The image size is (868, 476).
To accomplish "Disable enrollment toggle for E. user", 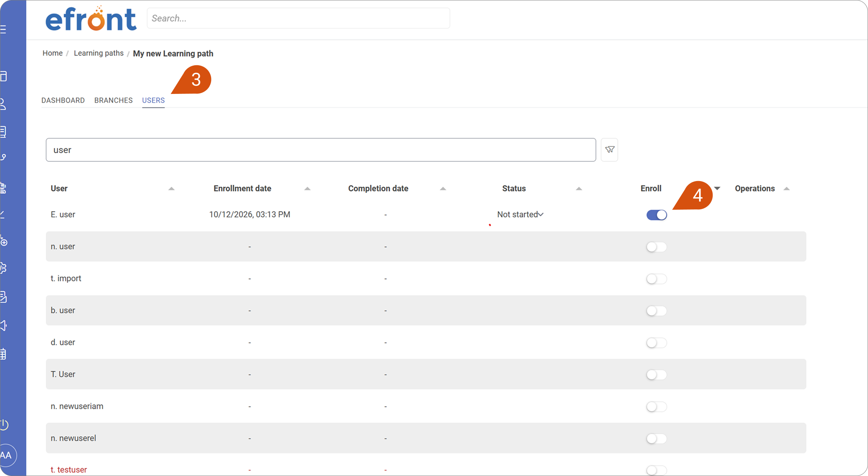I will point(656,215).
